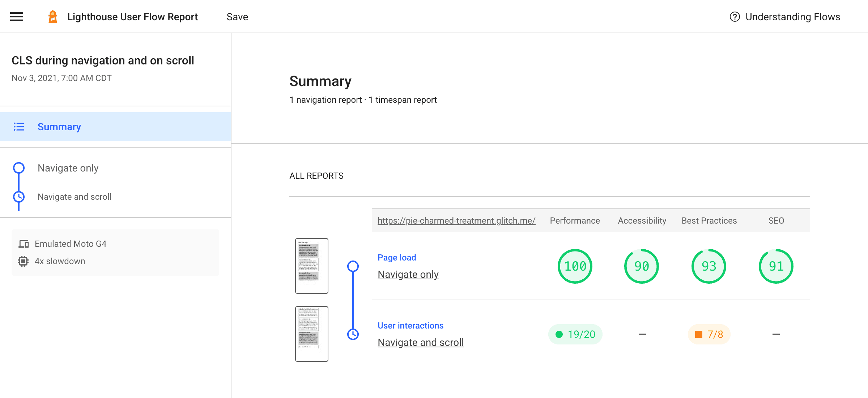
Task: Open the hamburger menu icon
Action: pos(17,16)
